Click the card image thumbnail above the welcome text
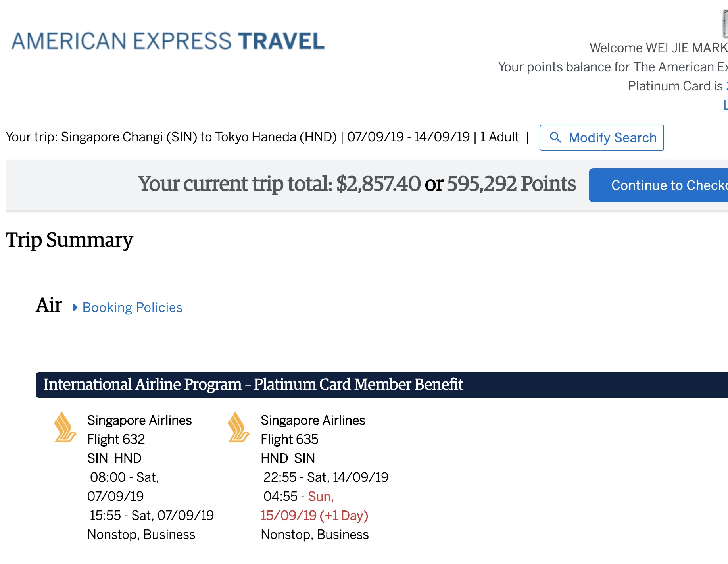 point(725,23)
